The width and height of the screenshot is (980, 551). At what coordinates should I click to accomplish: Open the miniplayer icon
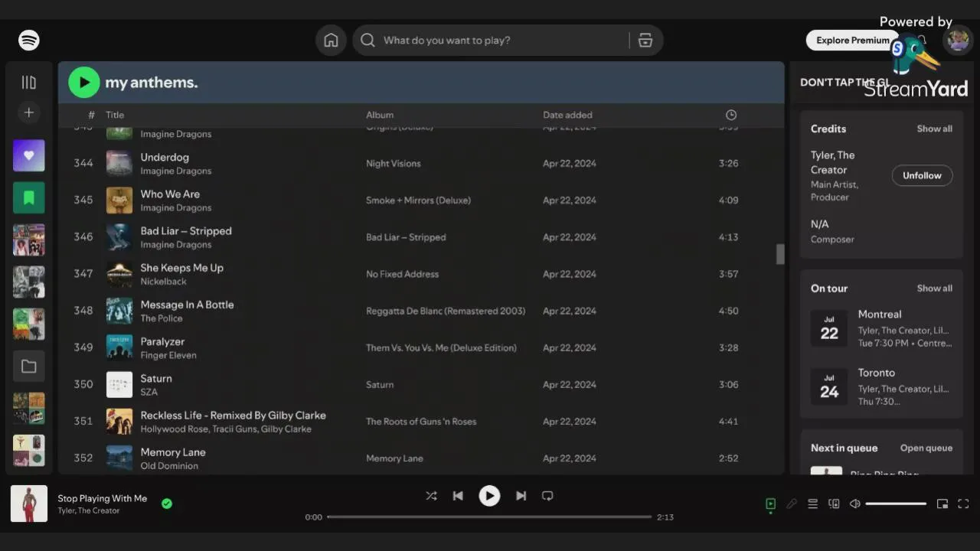coord(942,504)
